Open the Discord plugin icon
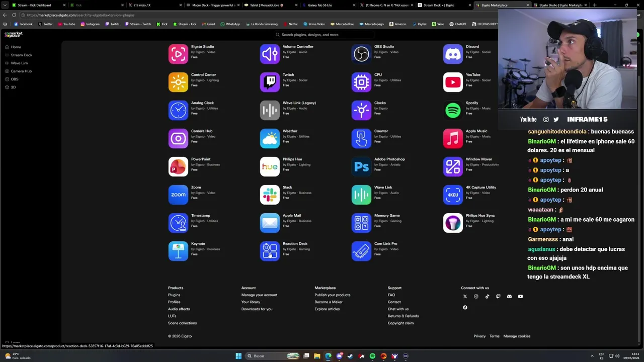This screenshot has height=362, width=644. click(x=453, y=54)
